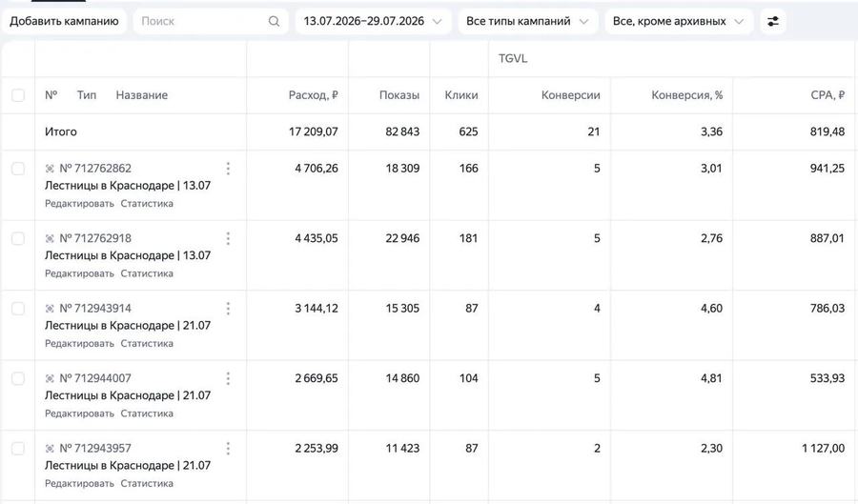Check the box for campaign 712762918
The image size is (858, 504).
tap(18, 238)
